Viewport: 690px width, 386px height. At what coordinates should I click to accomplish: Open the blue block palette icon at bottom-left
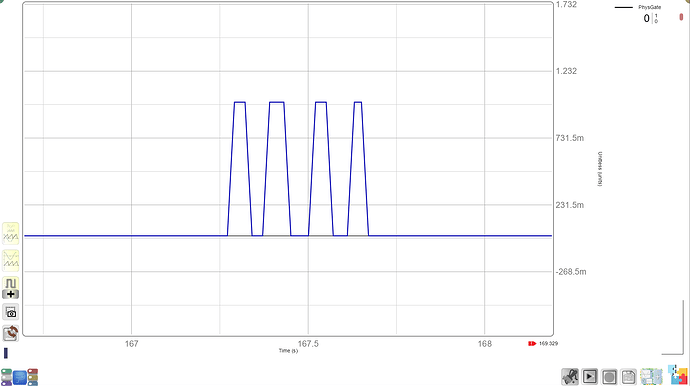20,377
